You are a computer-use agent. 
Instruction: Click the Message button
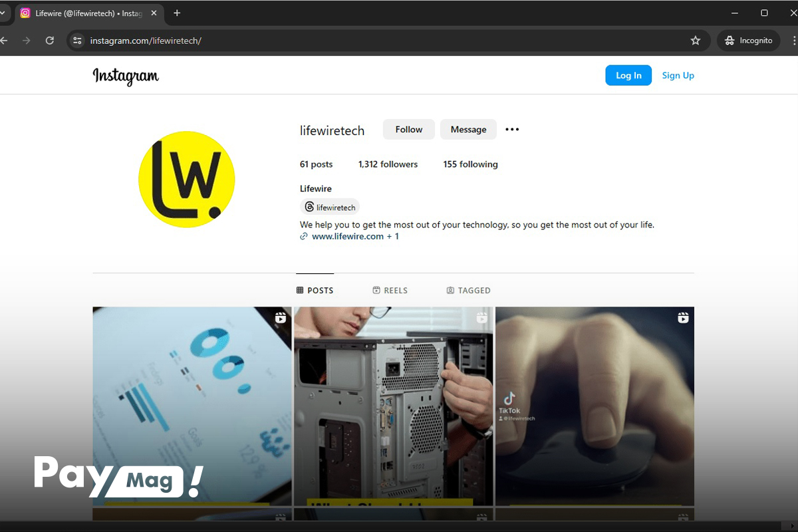tap(468, 130)
